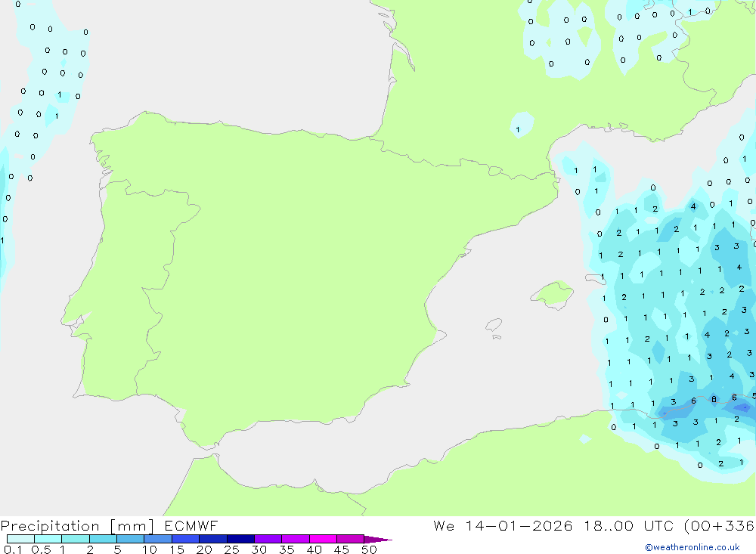This screenshot has height=554, width=756.
Task: Click the 5–10 mm light blue legend swatch
Action: [x=131, y=539]
